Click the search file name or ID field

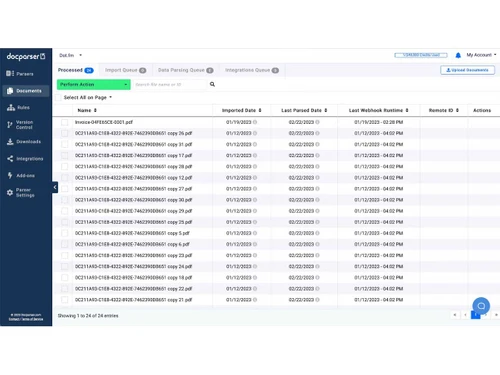click(170, 85)
